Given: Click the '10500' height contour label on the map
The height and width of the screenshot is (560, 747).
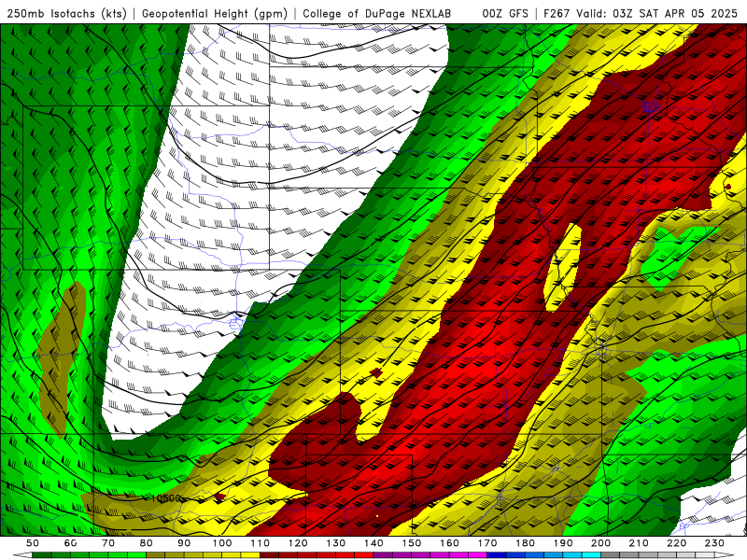Looking at the screenshot, I should 165,498.
